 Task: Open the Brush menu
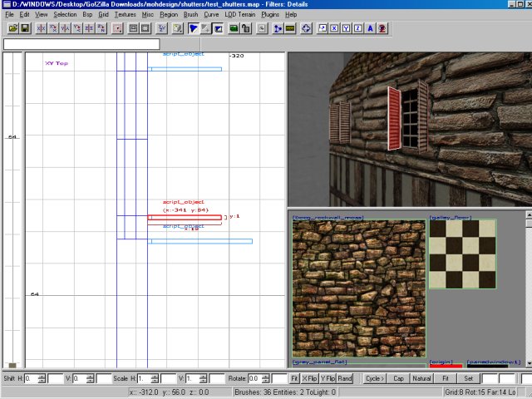point(190,15)
